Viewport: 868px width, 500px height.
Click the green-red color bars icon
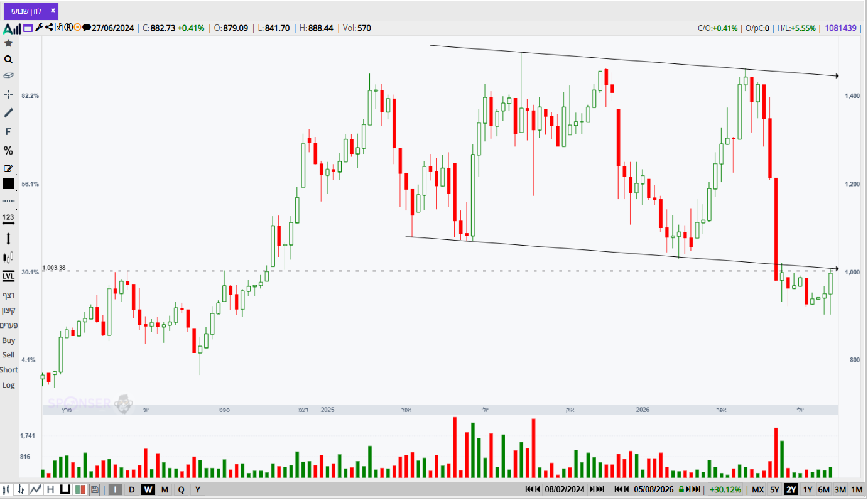coord(80,489)
